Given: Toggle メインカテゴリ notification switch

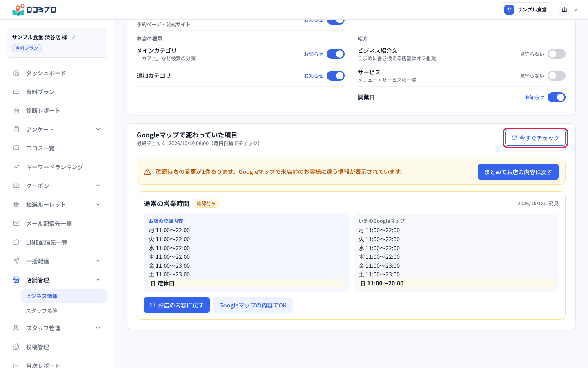Looking at the screenshot, I should click(x=336, y=54).
